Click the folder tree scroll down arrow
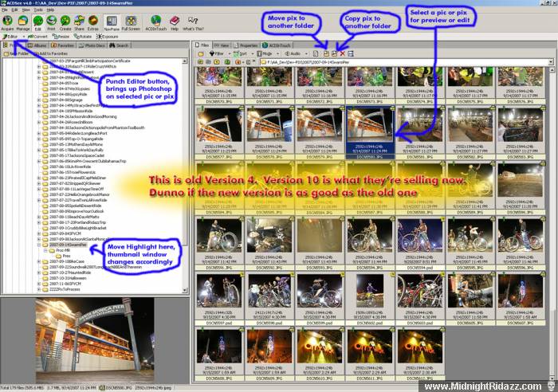This screenshot has width=558, height=392. coord(185,291)
